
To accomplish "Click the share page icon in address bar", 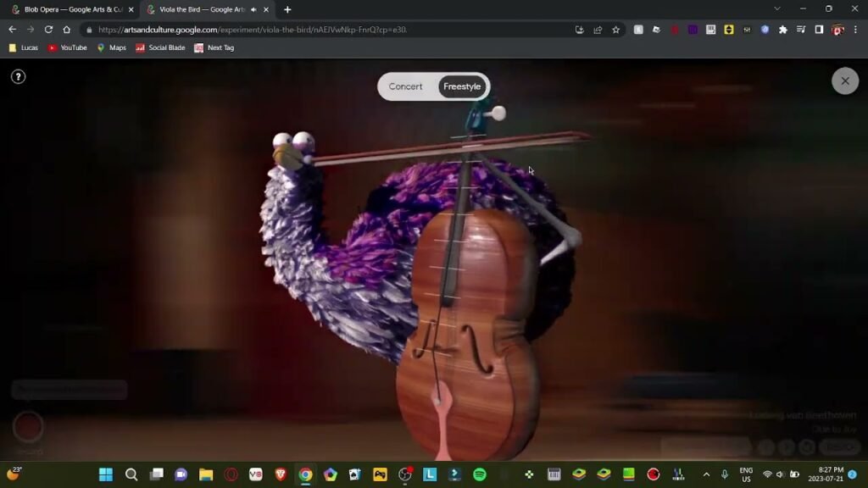I will 598,30.
